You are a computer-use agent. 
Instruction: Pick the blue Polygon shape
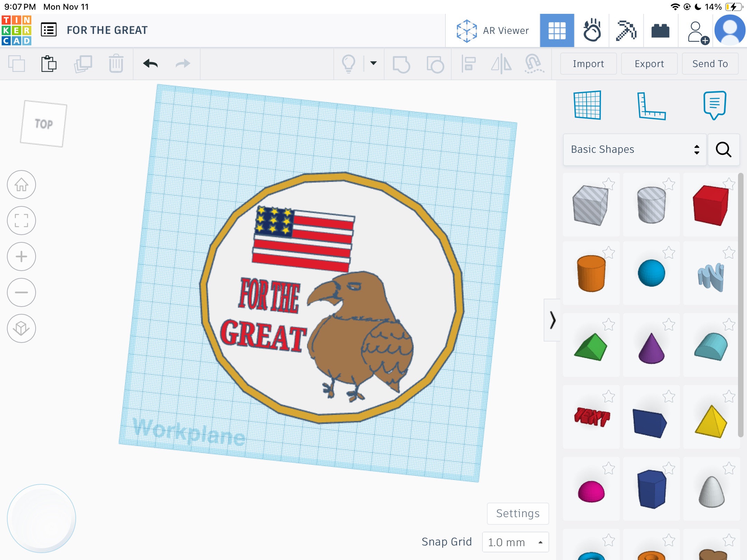click(652, 489)
